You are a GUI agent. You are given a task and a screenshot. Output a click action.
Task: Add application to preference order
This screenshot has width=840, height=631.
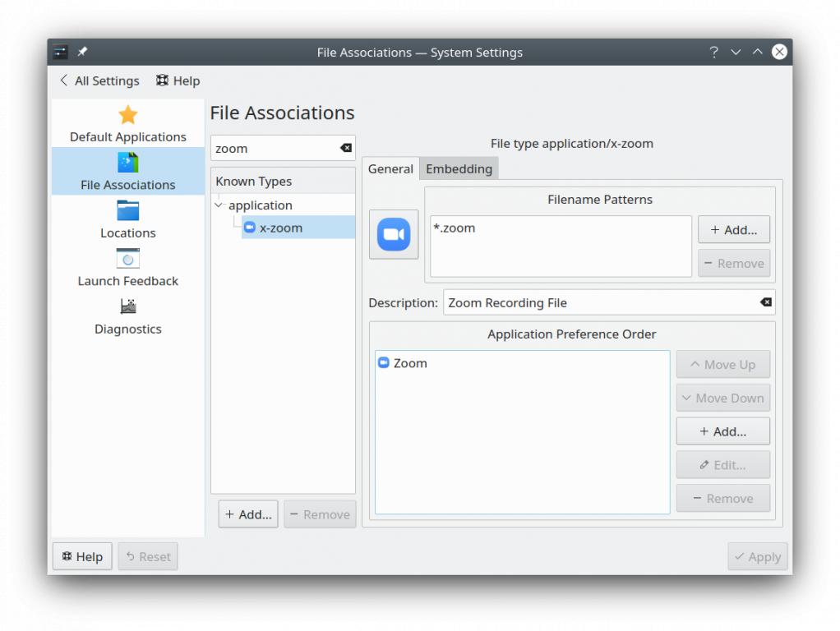722,431
